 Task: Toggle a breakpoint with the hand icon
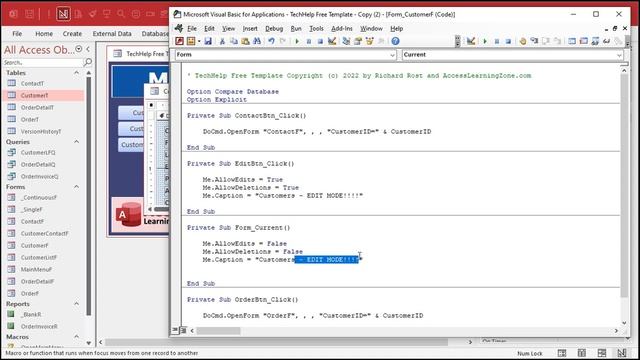click(x=522, y=41)
